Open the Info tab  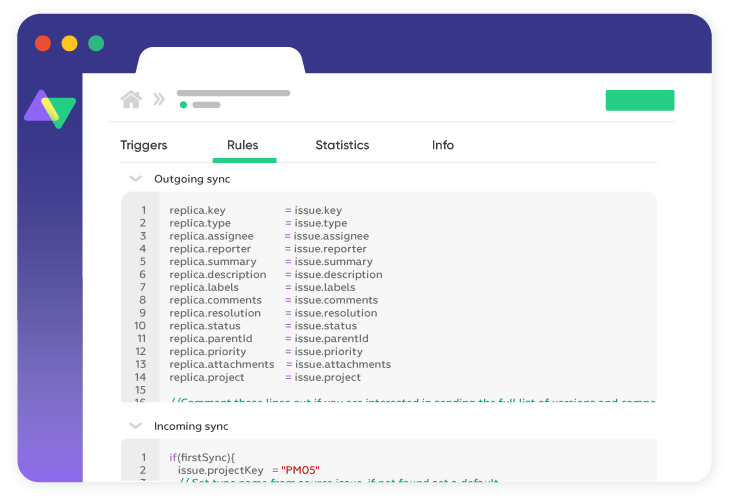click(x=443, y=145)
